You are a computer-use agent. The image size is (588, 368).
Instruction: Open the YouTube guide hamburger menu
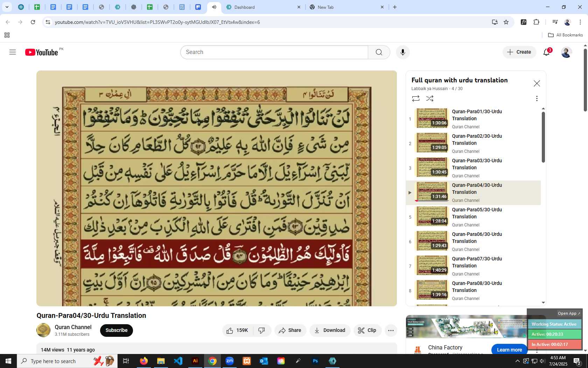coord(13,52)
